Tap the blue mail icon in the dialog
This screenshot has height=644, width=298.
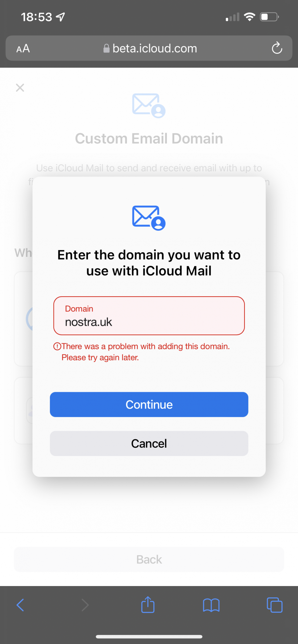pyautogui.click(x=149, y=218)
